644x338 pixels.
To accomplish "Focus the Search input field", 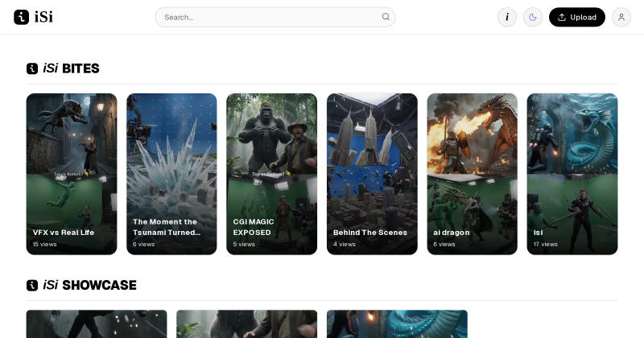I will 275,17.
